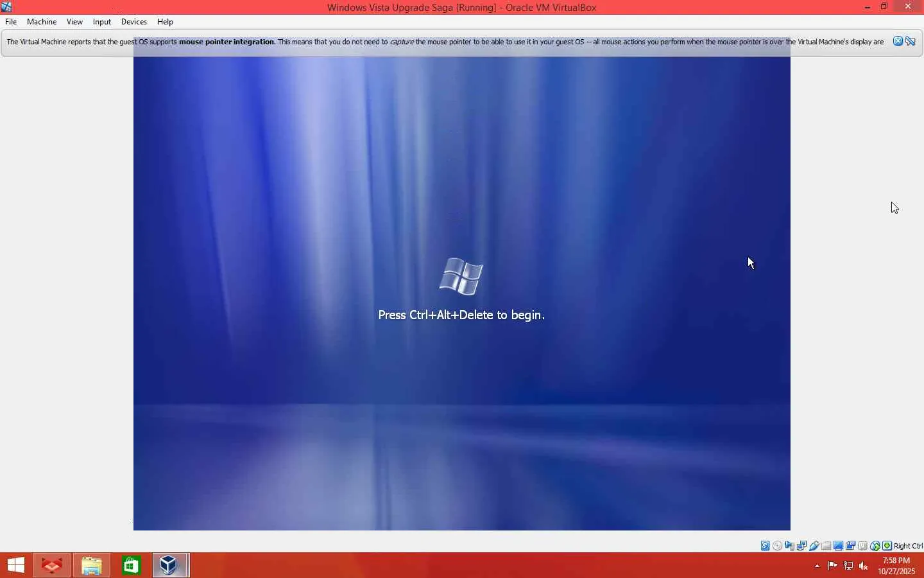Click the muted volume tray icon
The image size is (924, 578).
pyautogui.click(x=864, y=566)
